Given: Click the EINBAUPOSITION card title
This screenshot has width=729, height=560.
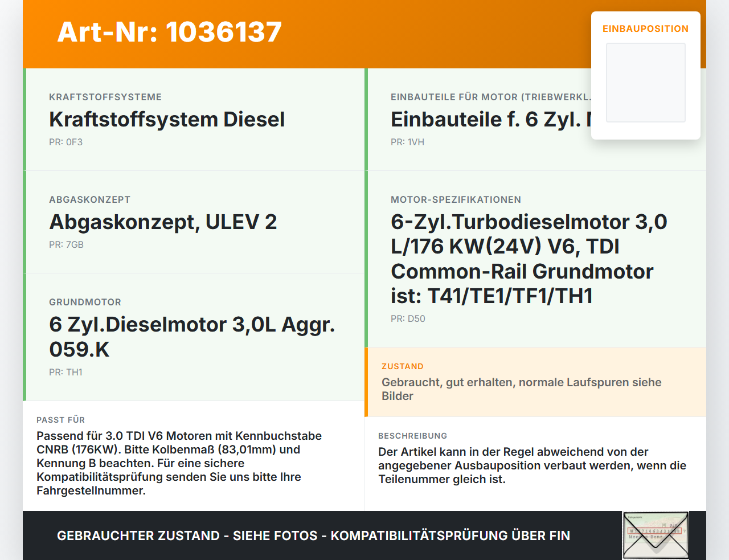Looking at the screenshot, I should 646,28.
